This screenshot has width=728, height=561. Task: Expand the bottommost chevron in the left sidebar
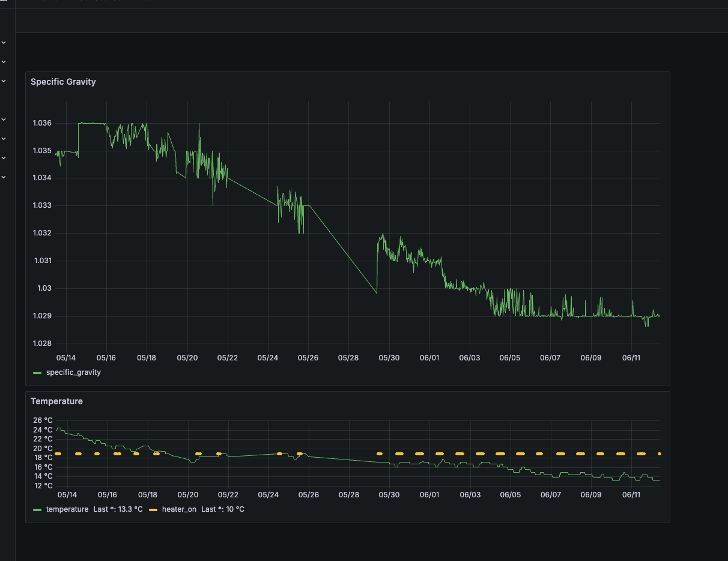pos(4,177)
